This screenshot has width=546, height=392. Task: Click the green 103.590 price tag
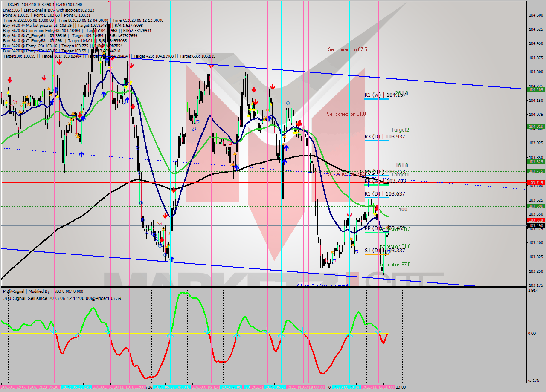coord(536,206)
